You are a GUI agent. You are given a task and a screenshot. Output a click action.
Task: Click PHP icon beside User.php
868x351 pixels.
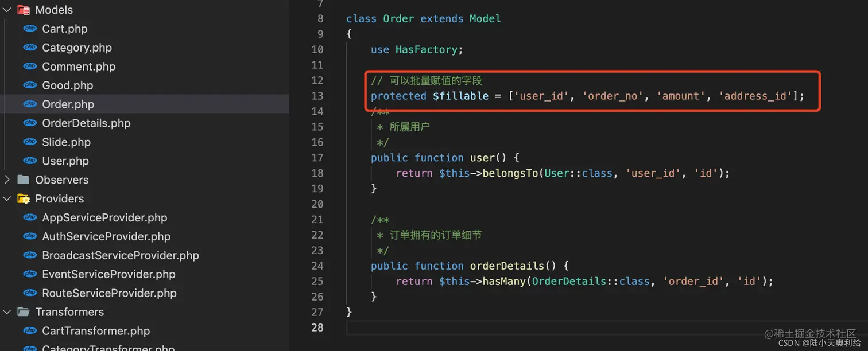click(30, 161)
